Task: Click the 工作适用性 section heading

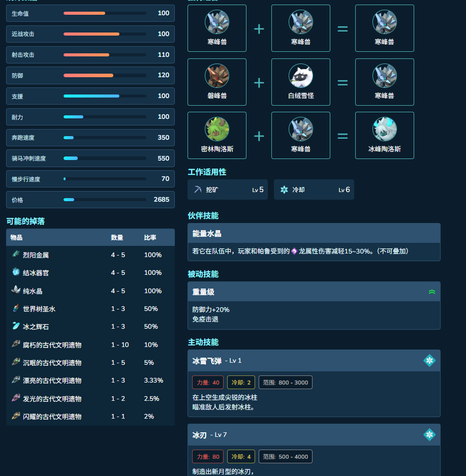Action: coord(207,172)
